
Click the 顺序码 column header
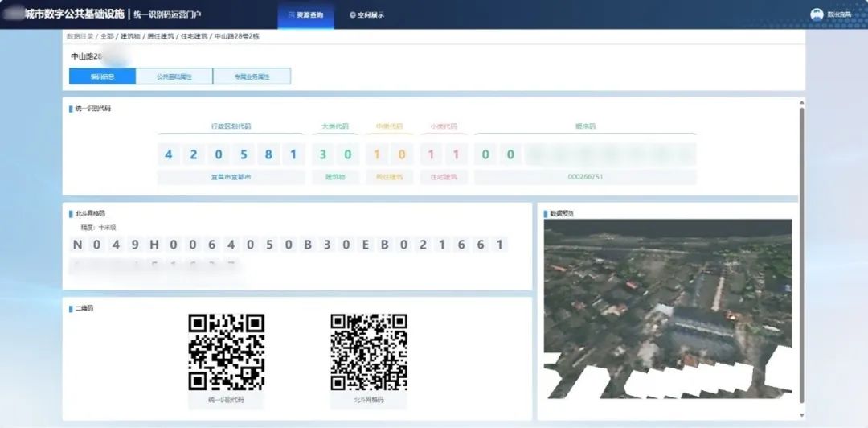(585, 126)
